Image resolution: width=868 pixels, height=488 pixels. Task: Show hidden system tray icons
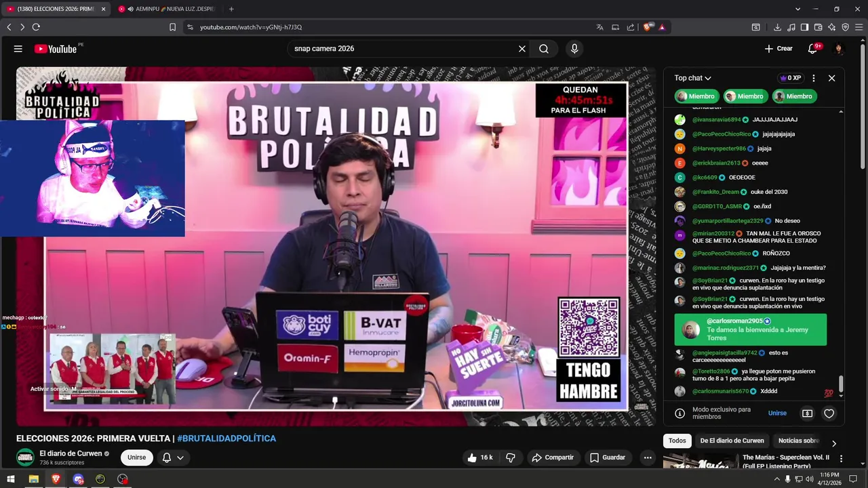776,479
